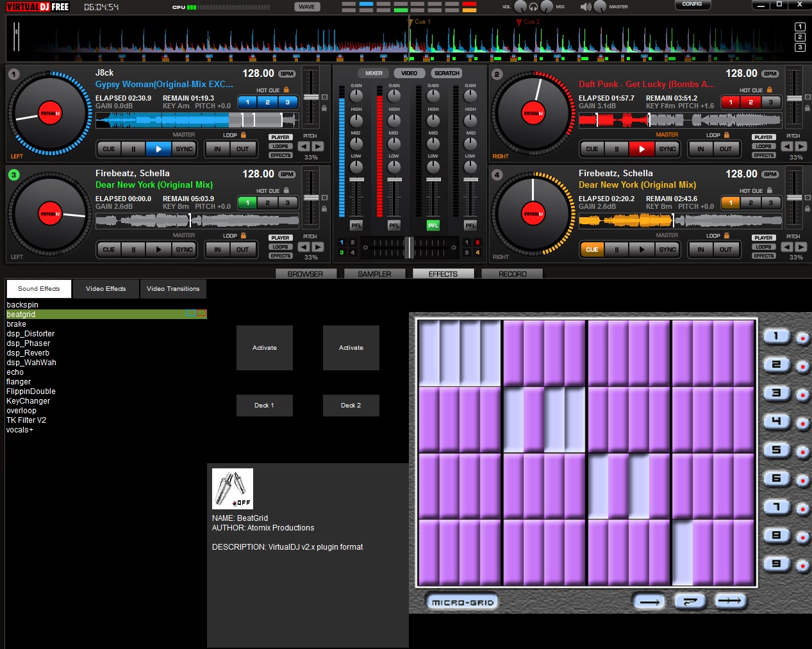The image size is (812, 649).
Task: Select waveform zoom level 1
Action: tap(800, 27)
